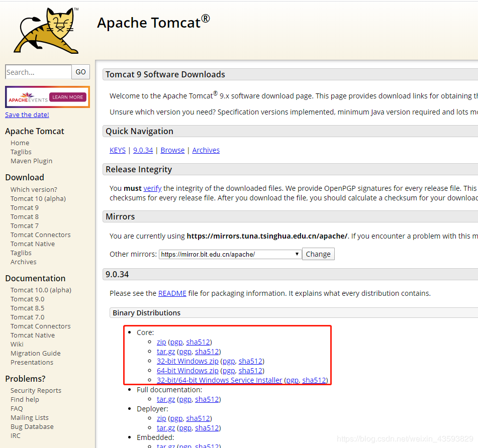Image resolution: width=478 pixels, height=448 pixels.
Task: Open Tomcat Connectors under Download
Action: [41, 235]
